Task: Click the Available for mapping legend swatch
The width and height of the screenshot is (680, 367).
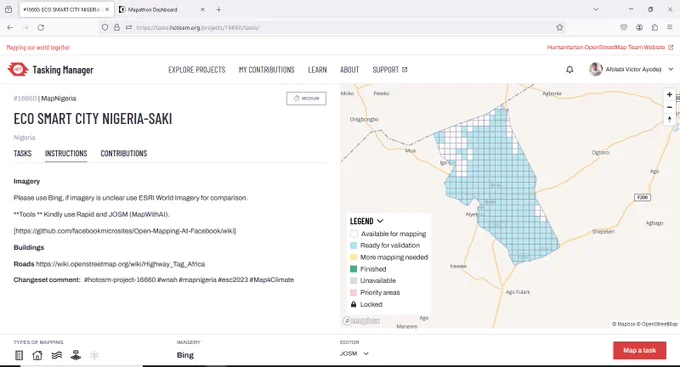Action: pyautogui.click(x=353, y=234)
